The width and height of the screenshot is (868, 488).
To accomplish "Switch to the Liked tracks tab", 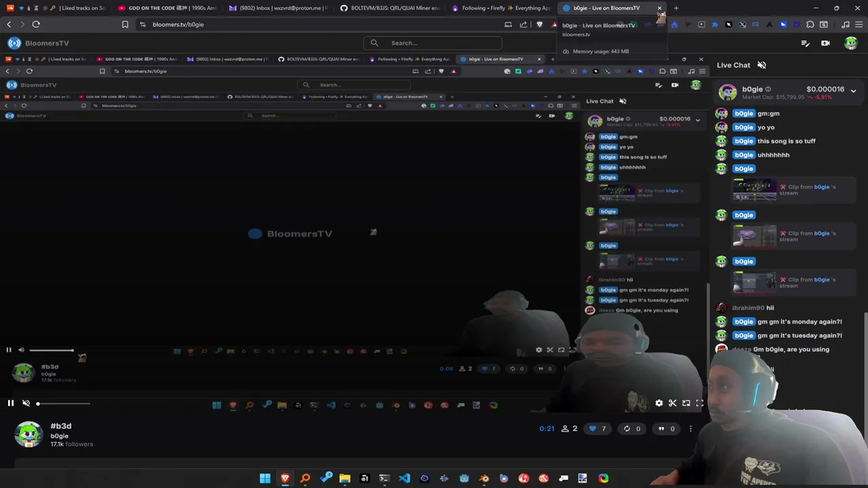I will (56, 8).
